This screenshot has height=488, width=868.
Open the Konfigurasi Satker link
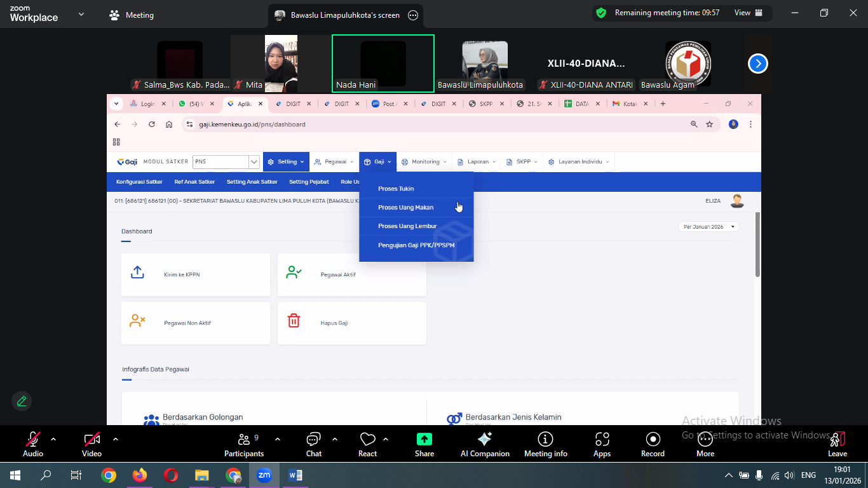(139, 182)
